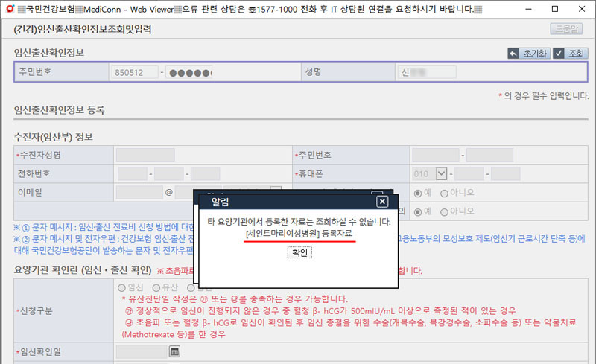Click the 주민번호 850512 front field
The image size is (596, 364).
coord(133,72)
